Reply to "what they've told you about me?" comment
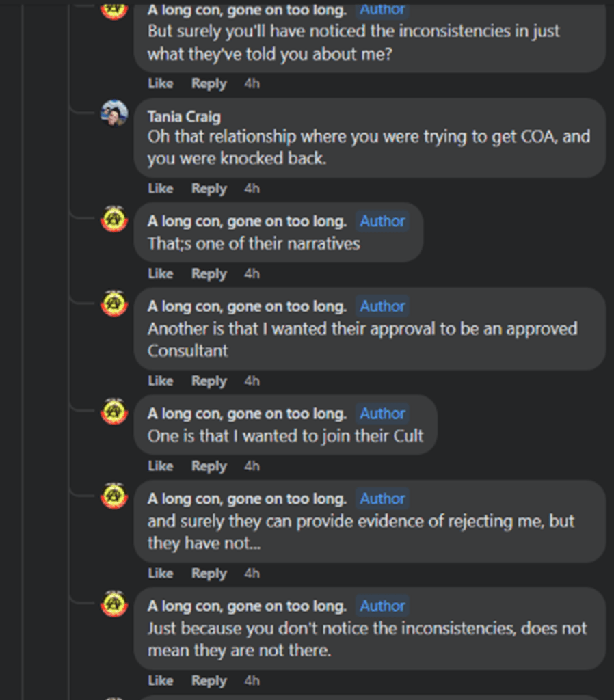Viewport: 614px width, 700px height. click(209, 83)
